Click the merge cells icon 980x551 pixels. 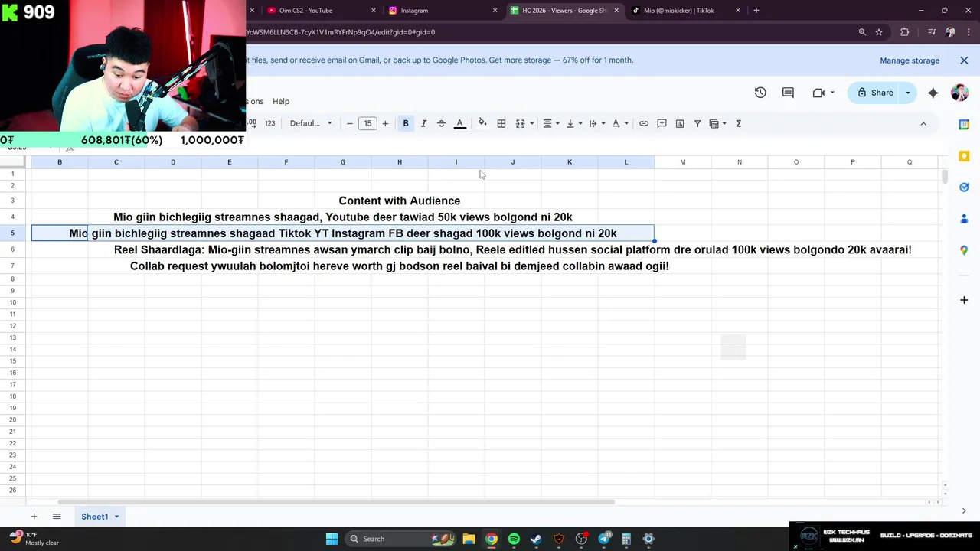(520, 123)
